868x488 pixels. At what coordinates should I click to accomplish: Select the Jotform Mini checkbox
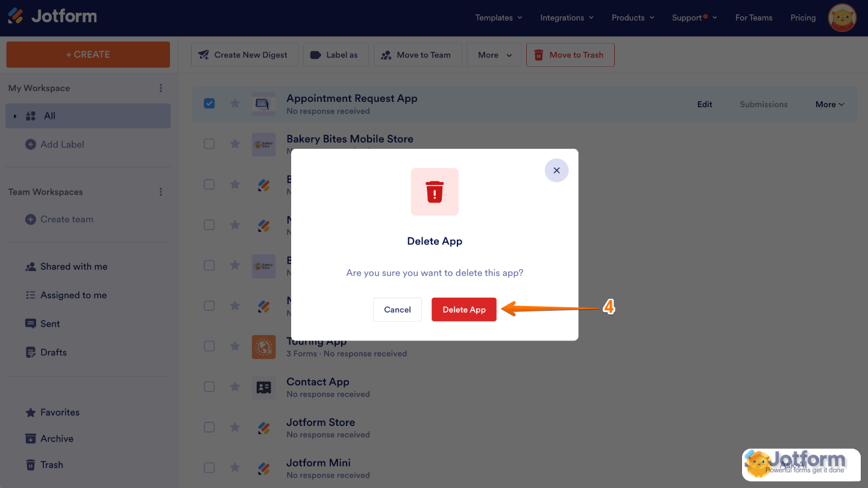click(x=209, y=468)
